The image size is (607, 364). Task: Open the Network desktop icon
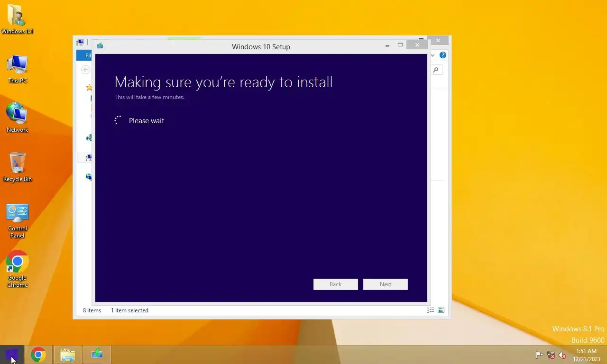[17, 118]
